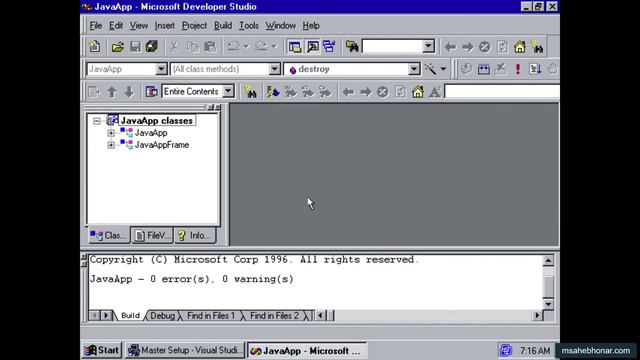The width and height of the screenshot is (640, 360).
Task: Open the Window menu
Action: [x=280, y=26]
